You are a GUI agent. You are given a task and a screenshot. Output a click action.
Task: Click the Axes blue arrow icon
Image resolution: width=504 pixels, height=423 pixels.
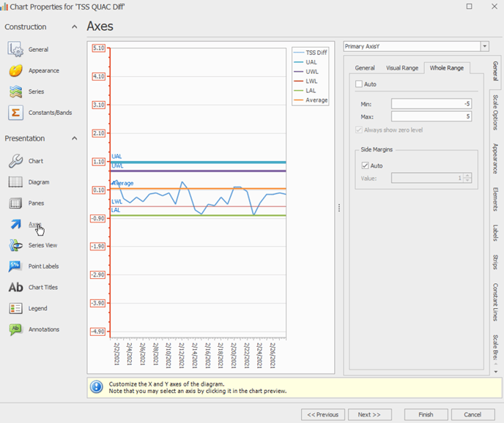pos(15,224)
